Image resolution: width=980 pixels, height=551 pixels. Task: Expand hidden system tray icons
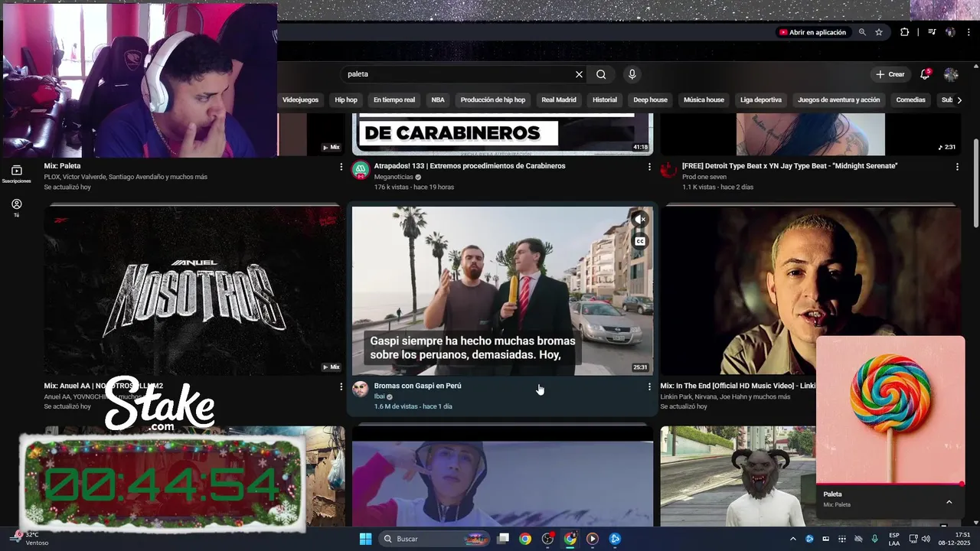(792, 539)
